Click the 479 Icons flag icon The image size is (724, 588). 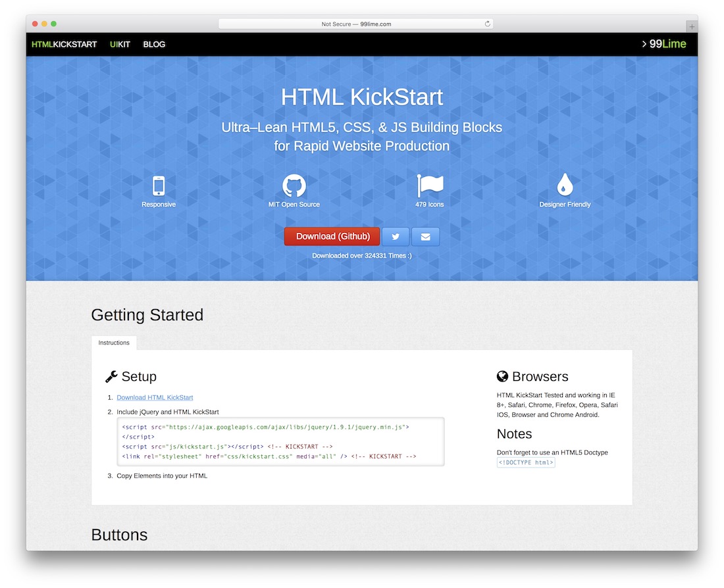click(430, 185)
